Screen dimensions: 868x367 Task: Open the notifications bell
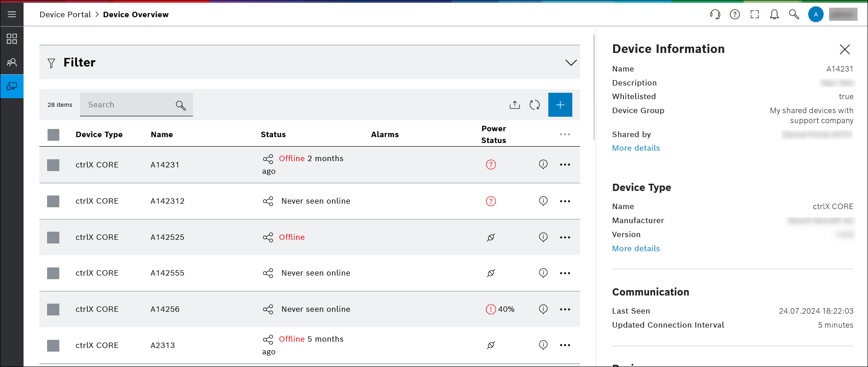pos(774,14)
